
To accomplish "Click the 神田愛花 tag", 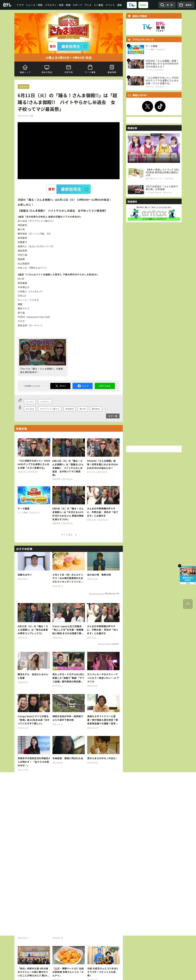I will (x=70, y=409).
